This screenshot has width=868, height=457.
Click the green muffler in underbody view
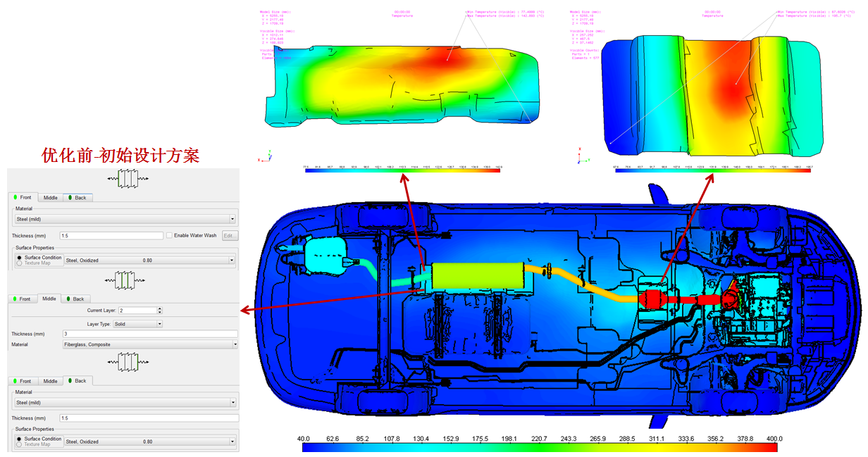point(477,276)
